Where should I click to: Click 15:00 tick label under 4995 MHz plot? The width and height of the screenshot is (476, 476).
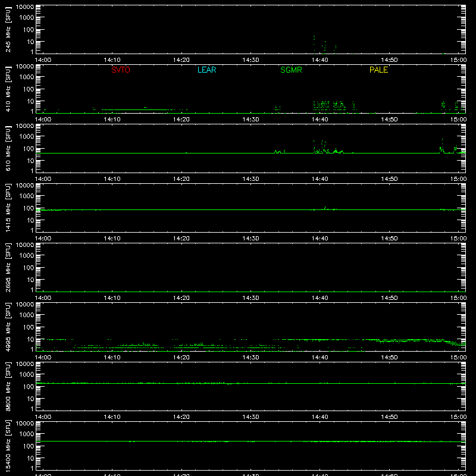coord(458,358)
